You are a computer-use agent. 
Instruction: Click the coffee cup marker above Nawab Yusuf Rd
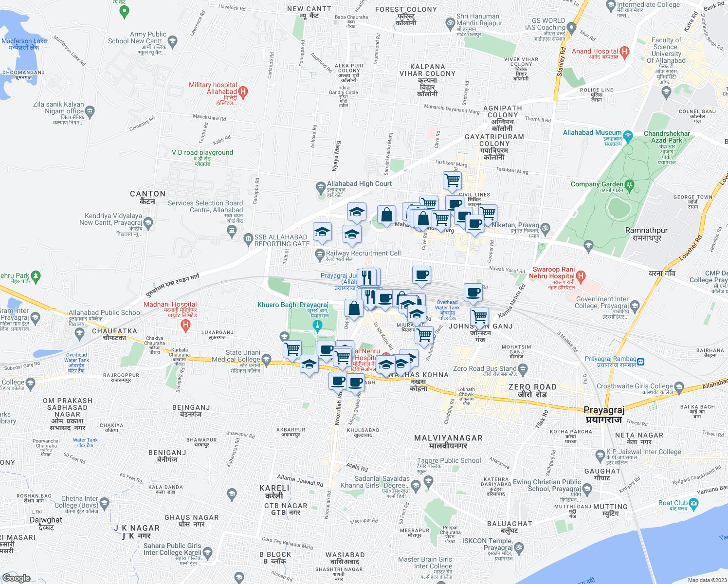[x=421, y=274]
